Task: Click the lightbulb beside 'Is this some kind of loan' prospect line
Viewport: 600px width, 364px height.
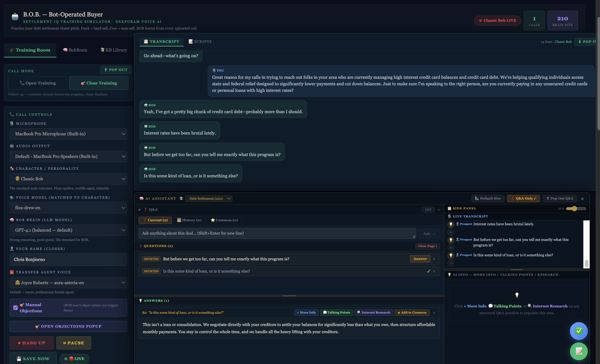Action: point(451,255)
